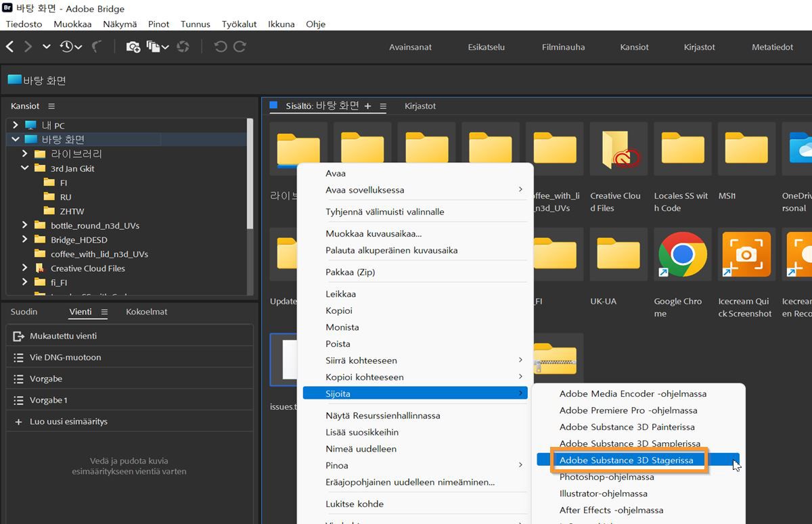
Task: Open the Vienti panel hamburger menu
Action: pyautogui.click(x=104, y=312)
